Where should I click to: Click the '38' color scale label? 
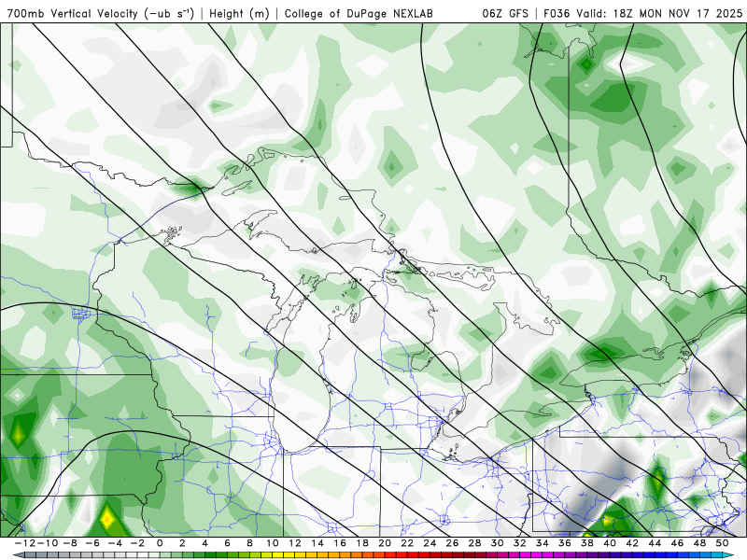coord(587,543)
